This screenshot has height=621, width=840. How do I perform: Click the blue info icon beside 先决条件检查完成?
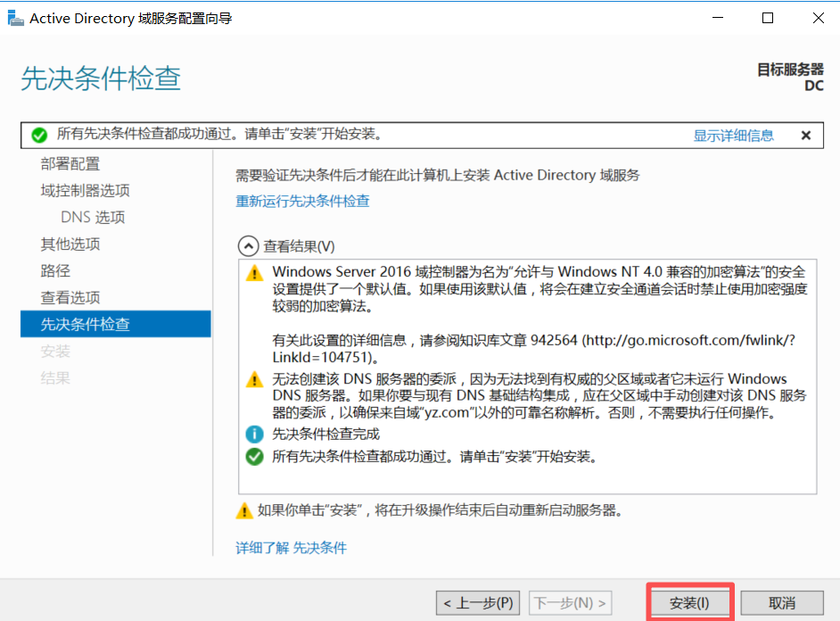(254, 434)
